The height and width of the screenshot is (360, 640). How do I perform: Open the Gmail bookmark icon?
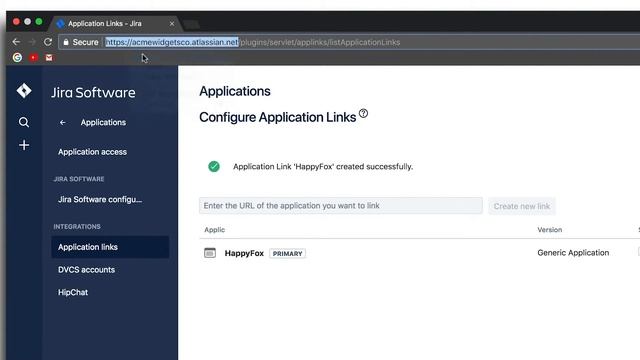(x=49, y=58)
